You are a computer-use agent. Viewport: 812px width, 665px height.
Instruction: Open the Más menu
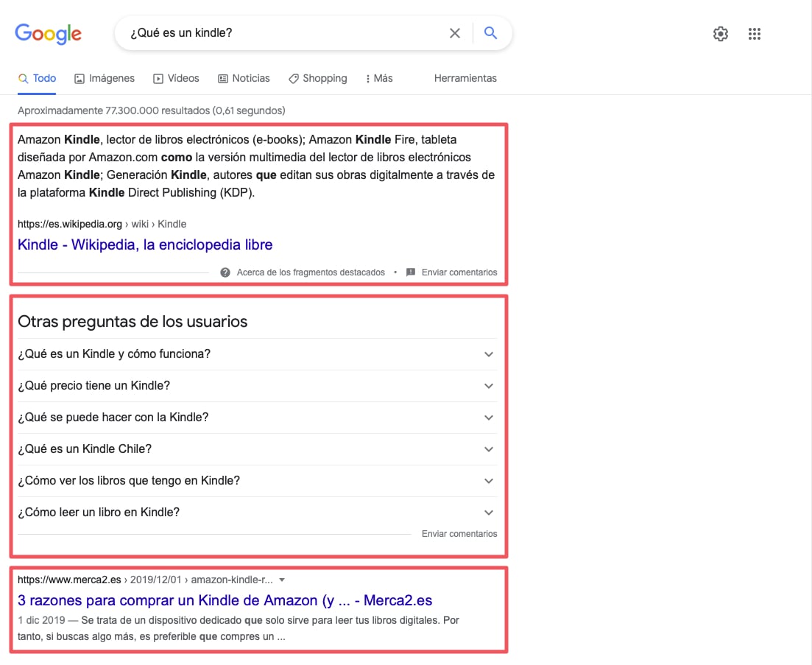pyautogui.click(x=379, y=78)
